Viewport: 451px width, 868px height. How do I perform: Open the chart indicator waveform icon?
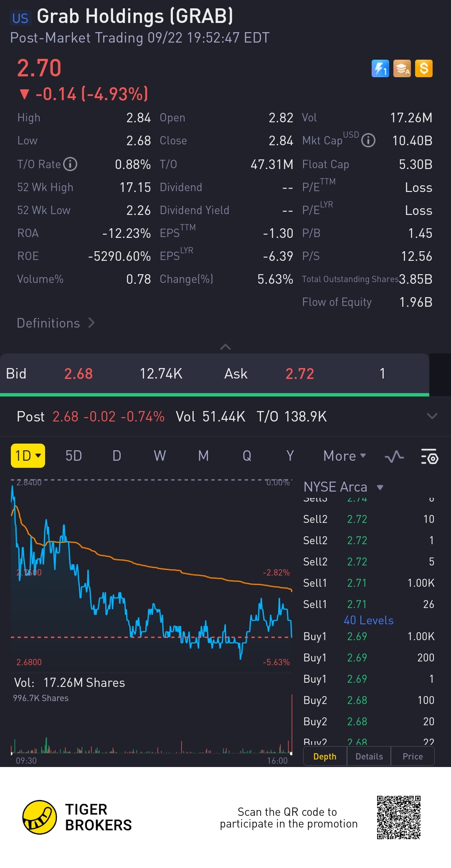(x=394, y=457)
